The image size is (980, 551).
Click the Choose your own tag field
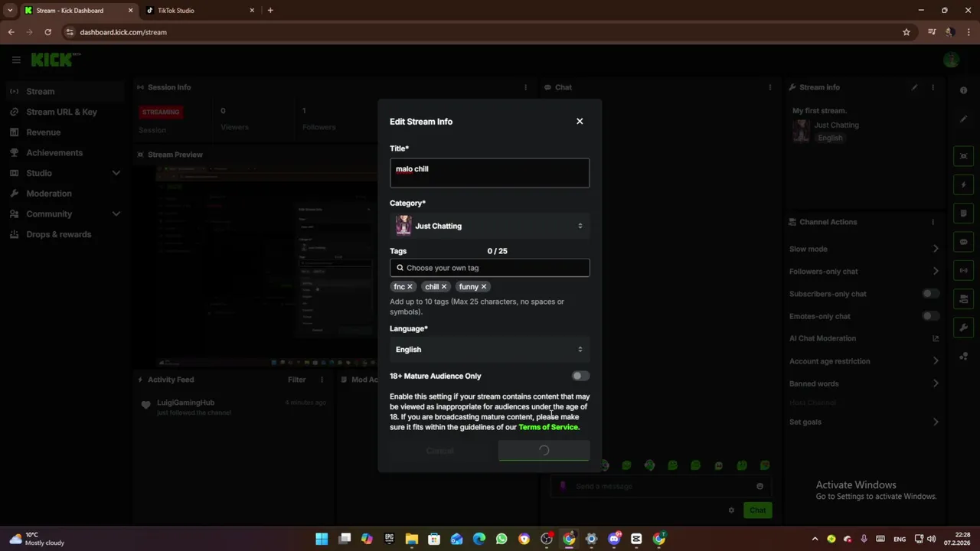[x=489, y=268]
